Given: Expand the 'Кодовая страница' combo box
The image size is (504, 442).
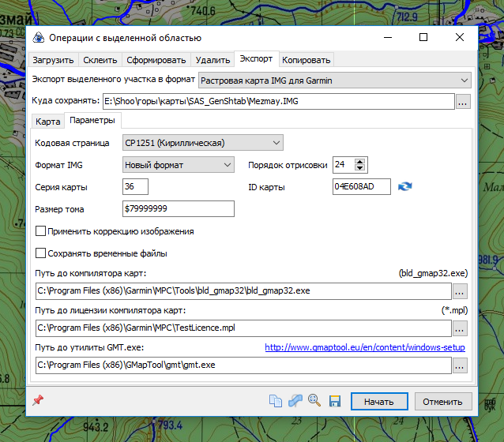Looking at the screenshot, I should (x=202, y=143).
